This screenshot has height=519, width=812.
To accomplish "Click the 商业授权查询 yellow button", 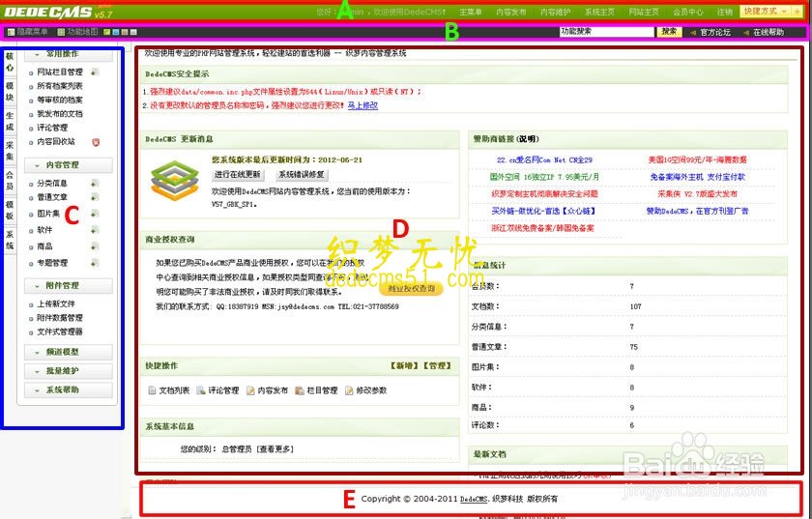I will 411,289.
